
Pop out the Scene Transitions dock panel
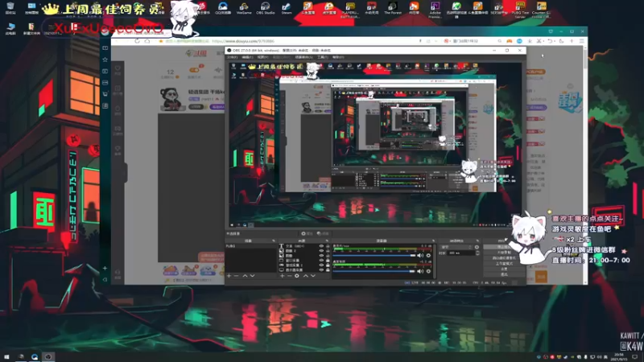click(477, 241)
